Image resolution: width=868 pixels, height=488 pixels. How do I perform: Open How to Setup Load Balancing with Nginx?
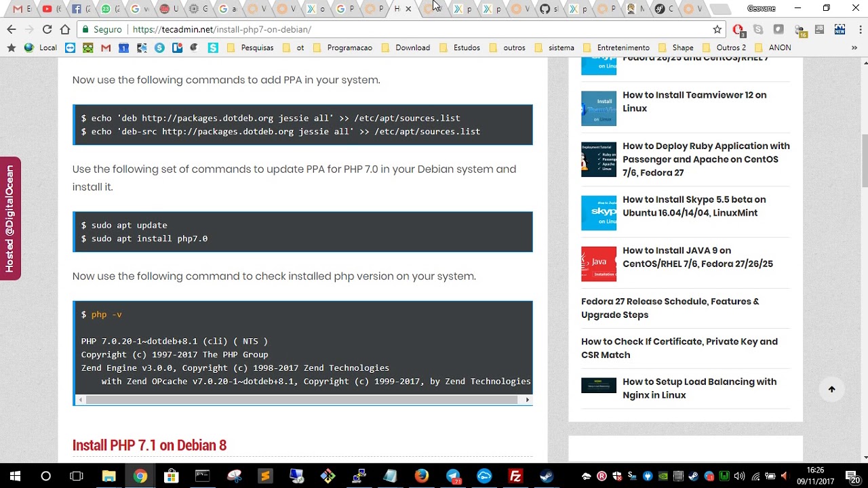click(700, 388)
